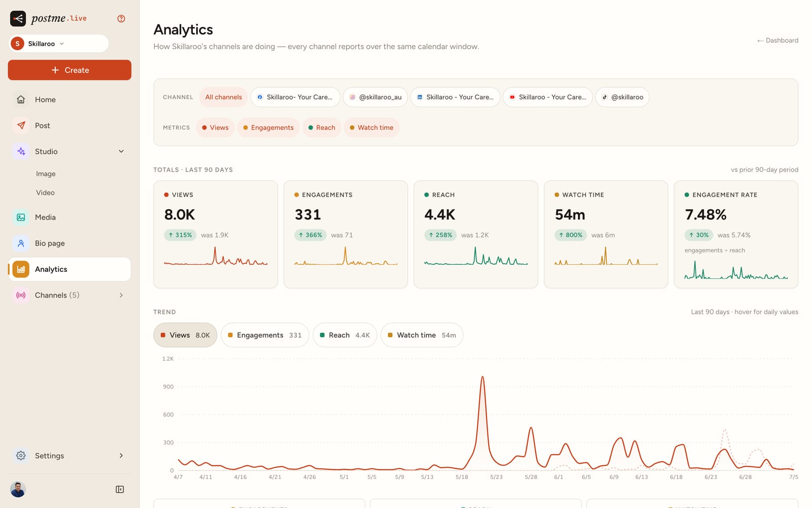Open the Post menu item
Screen dimensions: 812x508
70,125
